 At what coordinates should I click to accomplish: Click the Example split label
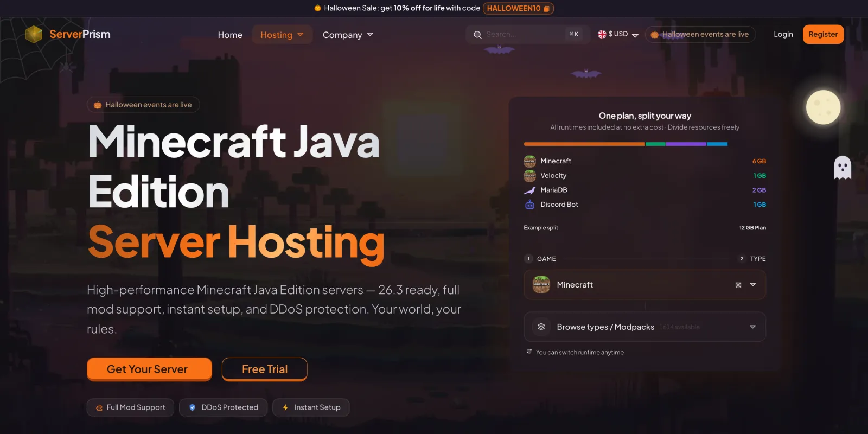coord(541,228)
